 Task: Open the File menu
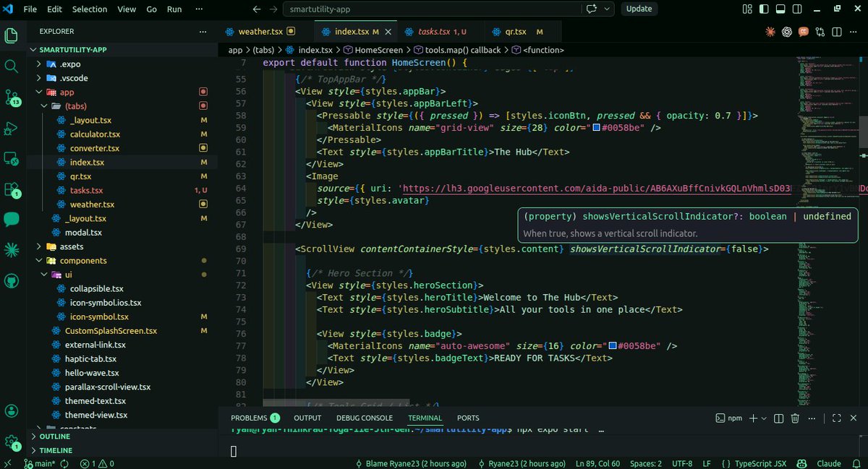30,9
